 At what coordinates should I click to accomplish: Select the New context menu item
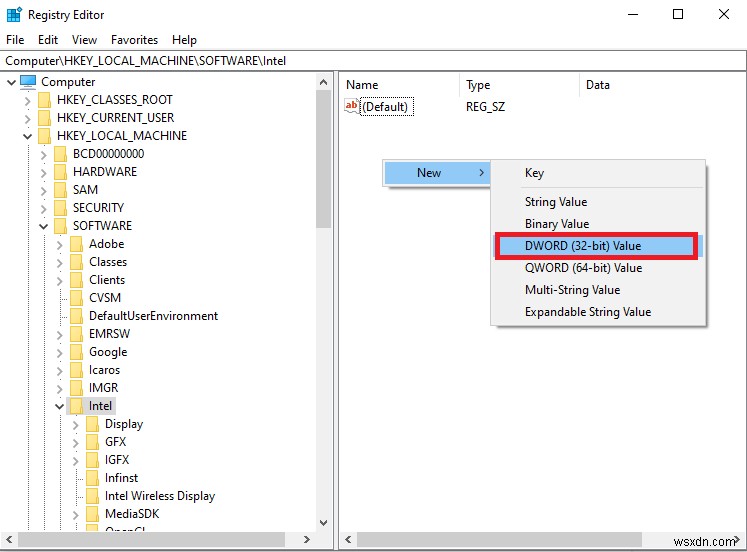pyautogui.click(x=436, y=173)
